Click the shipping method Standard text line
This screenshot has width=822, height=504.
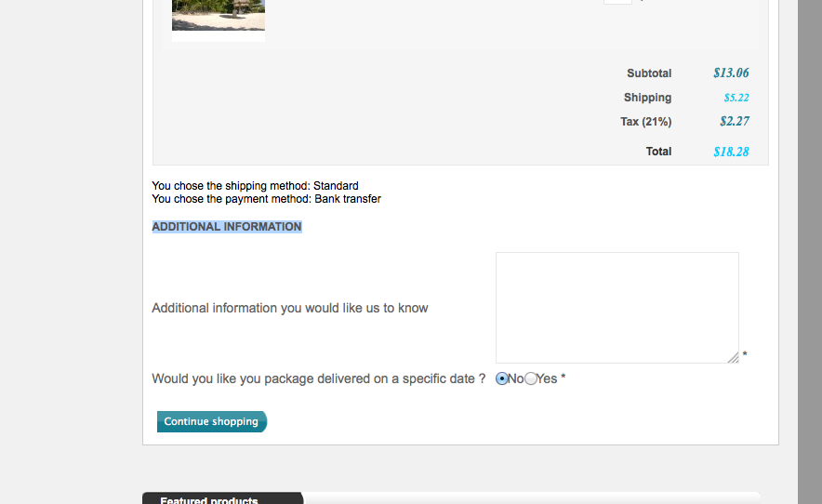(255, 186)
